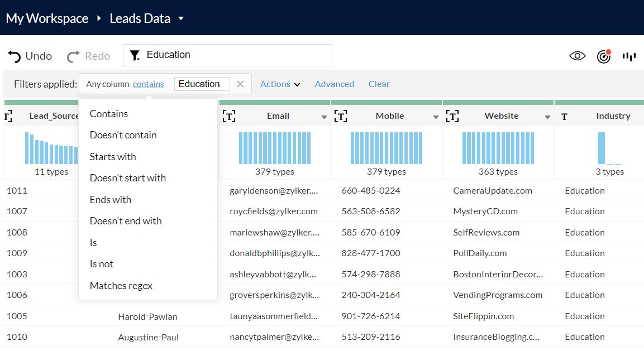Click the Clear filters link
Screen dimensions: 644x351
click(379, 84)
